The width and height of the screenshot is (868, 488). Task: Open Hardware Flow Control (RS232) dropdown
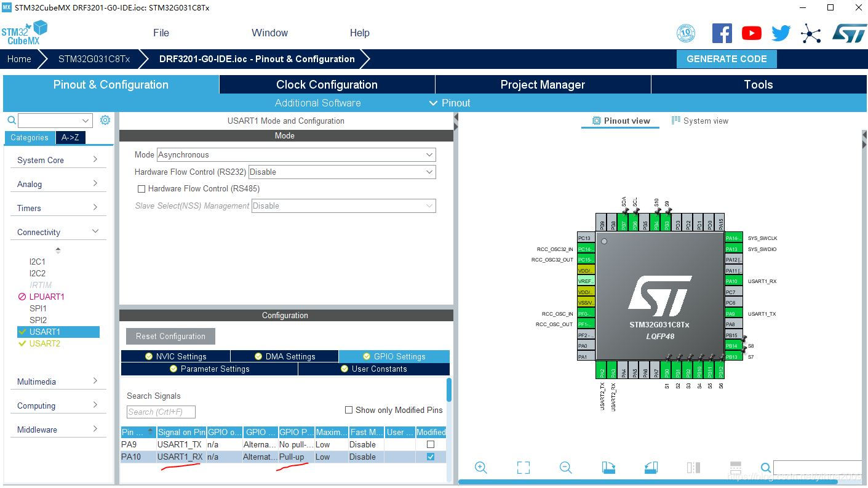(342, 172)
